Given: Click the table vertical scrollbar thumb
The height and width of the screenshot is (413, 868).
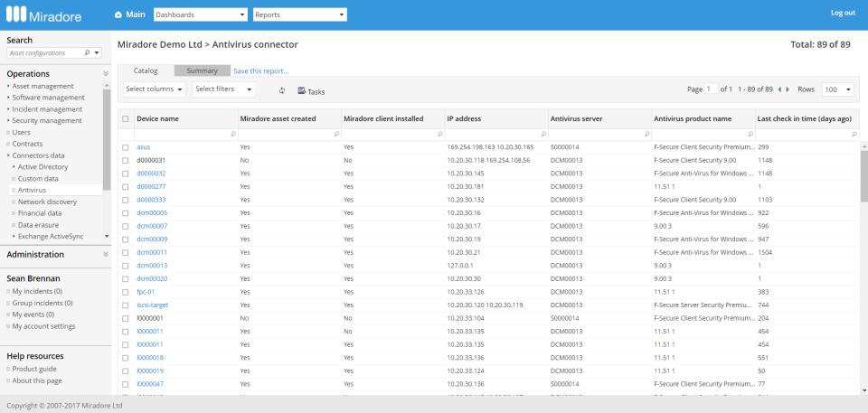Looking at the screenshot, I should pyautogui.click(x=864, y=174).
